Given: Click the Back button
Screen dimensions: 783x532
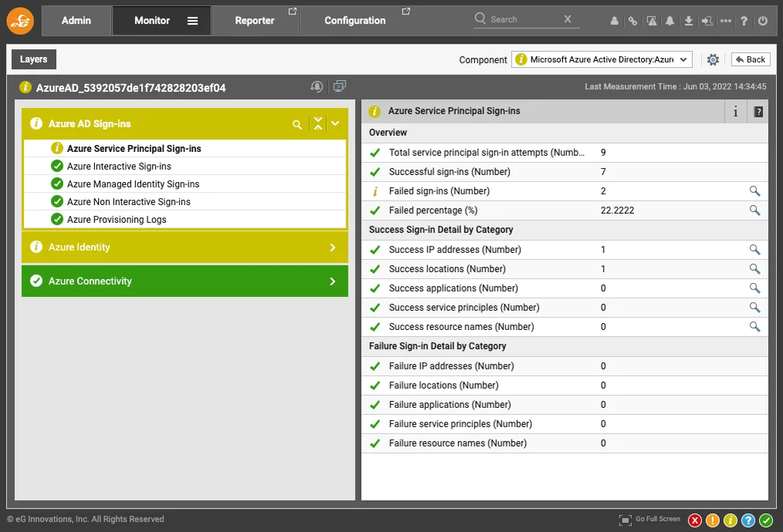Looking at the screenshot, I should point(751,59).
